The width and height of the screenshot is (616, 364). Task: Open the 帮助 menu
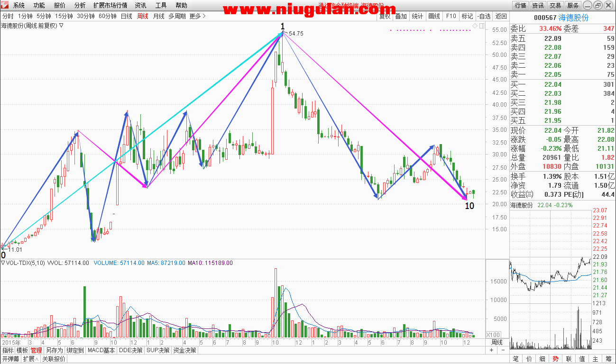182,5
